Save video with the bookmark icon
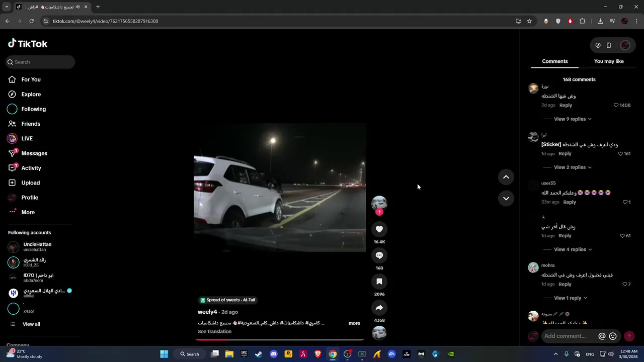 [x=379, y=282]
